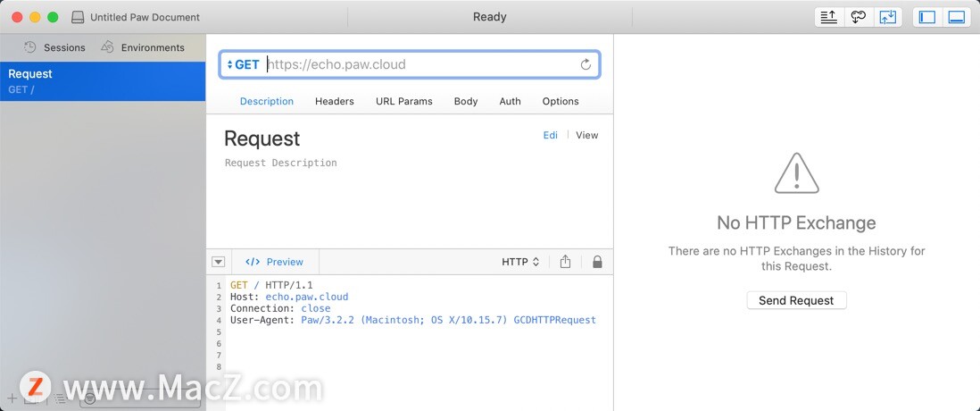This screenshot has height=411, width=980.
Task: Click the Edit description mode link
Action: [x=551, y=135]
